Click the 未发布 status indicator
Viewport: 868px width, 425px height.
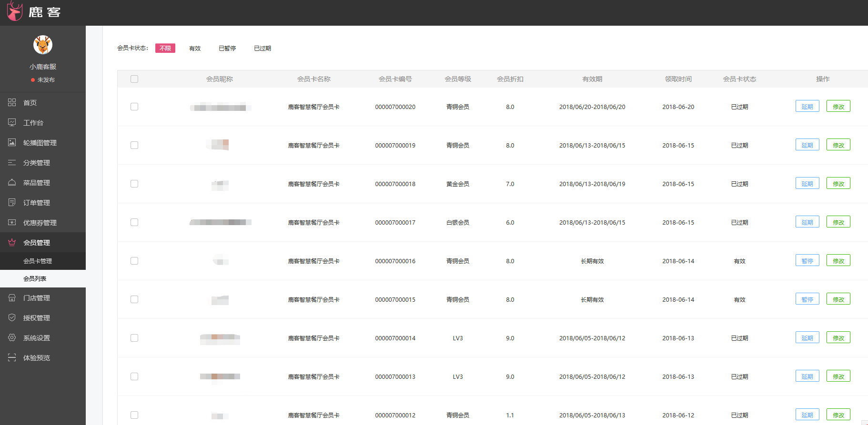click(x=43, y=80)
